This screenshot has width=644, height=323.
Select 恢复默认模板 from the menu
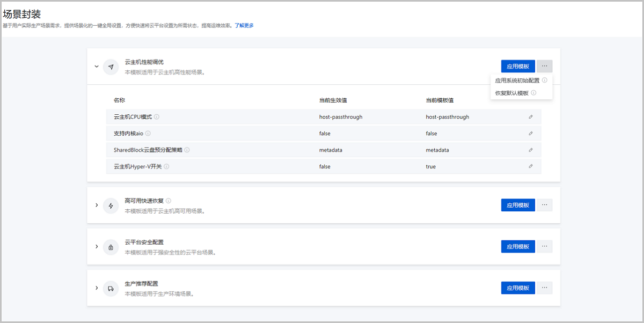pos(511,93)
